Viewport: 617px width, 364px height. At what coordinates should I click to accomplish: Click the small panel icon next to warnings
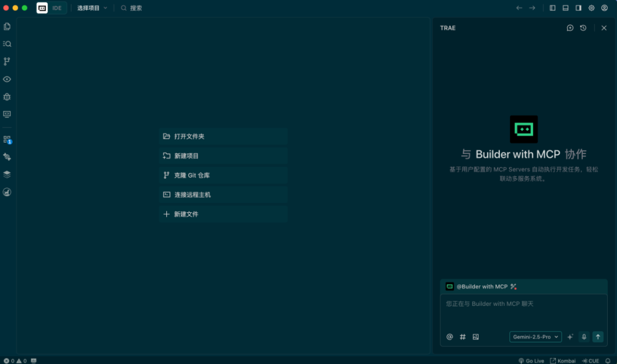(x=34, y=361)
